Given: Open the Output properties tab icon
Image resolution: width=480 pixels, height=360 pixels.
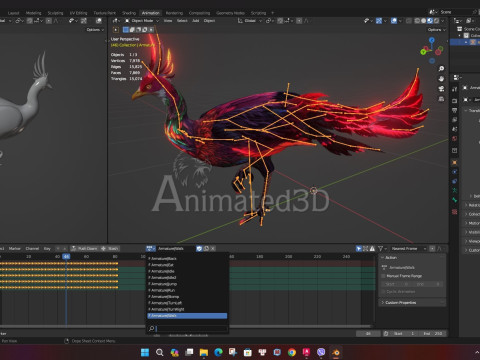Looking at the screenshot, I should 455,110.
